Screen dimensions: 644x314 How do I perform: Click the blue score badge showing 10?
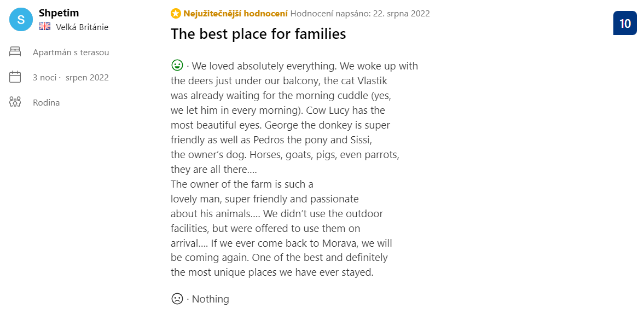(625, 23)
